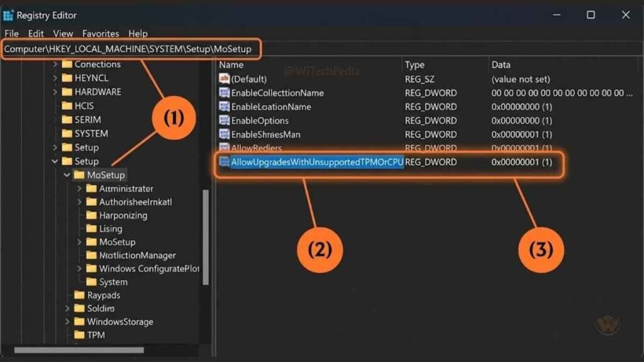Screen dimensions: 644x362
Task: Click the EnableShræsMan DWORD value icon
Action: tap(225, 134)
